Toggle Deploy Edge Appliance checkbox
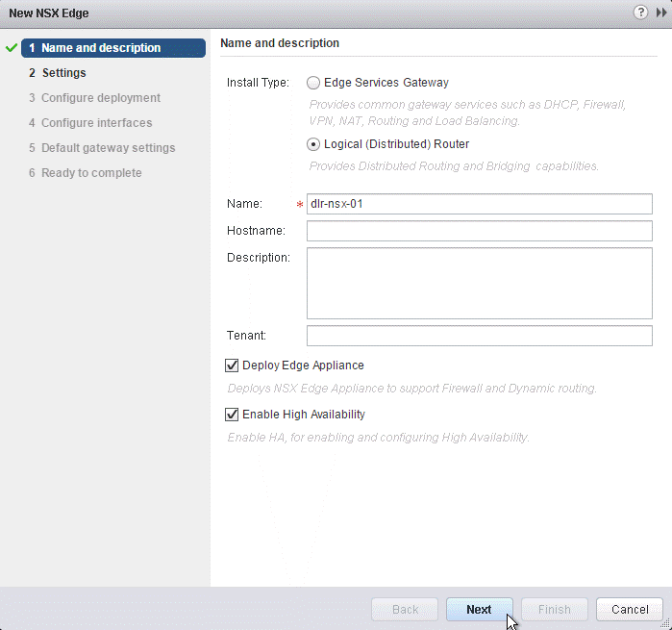Screen dimensions: 672x630 [232, 365]
